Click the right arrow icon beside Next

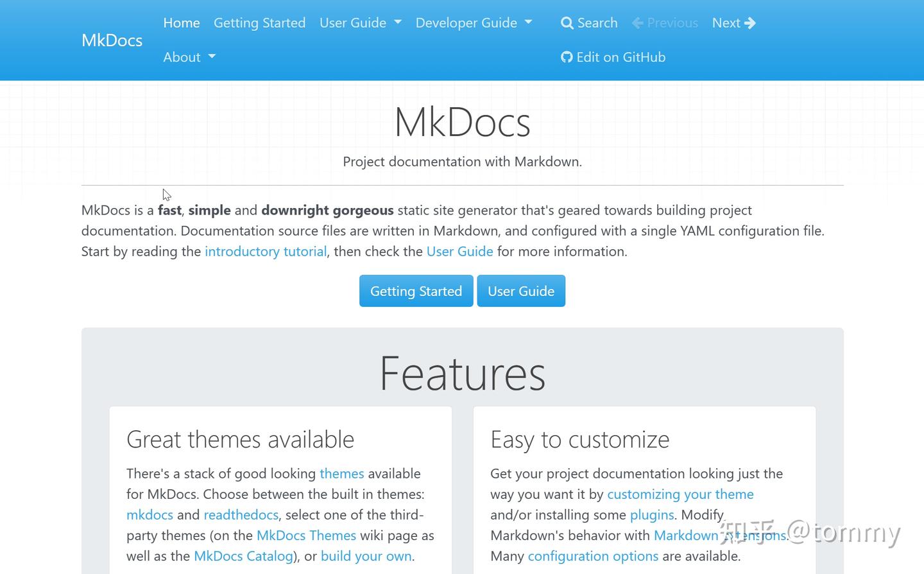(x=750, y=23)
